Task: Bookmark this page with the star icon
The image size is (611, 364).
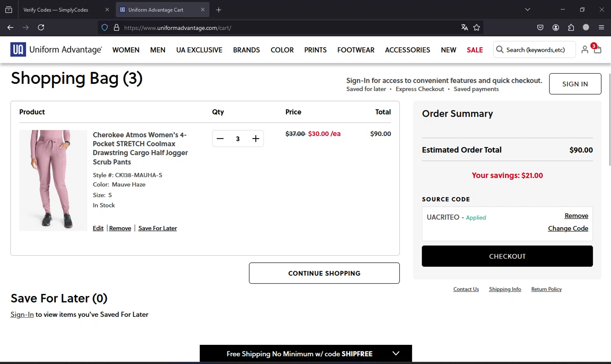Action: (477, 28)
